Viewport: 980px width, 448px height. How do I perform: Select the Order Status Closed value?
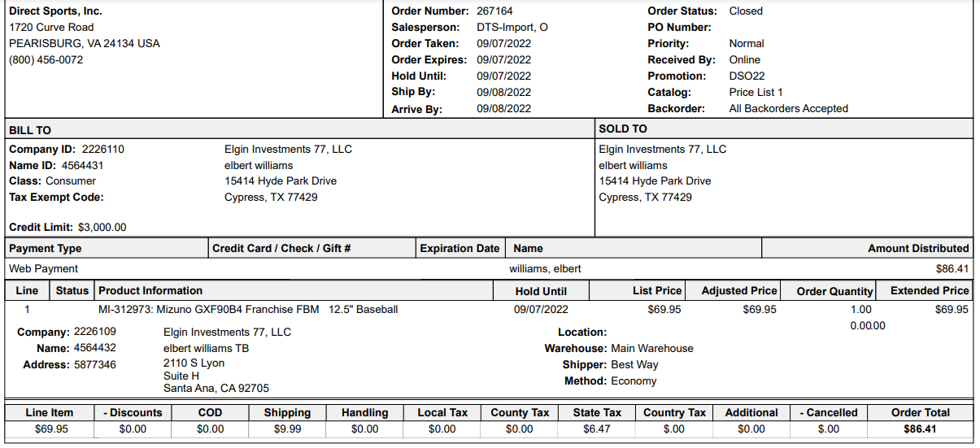[x=746, y=11]
